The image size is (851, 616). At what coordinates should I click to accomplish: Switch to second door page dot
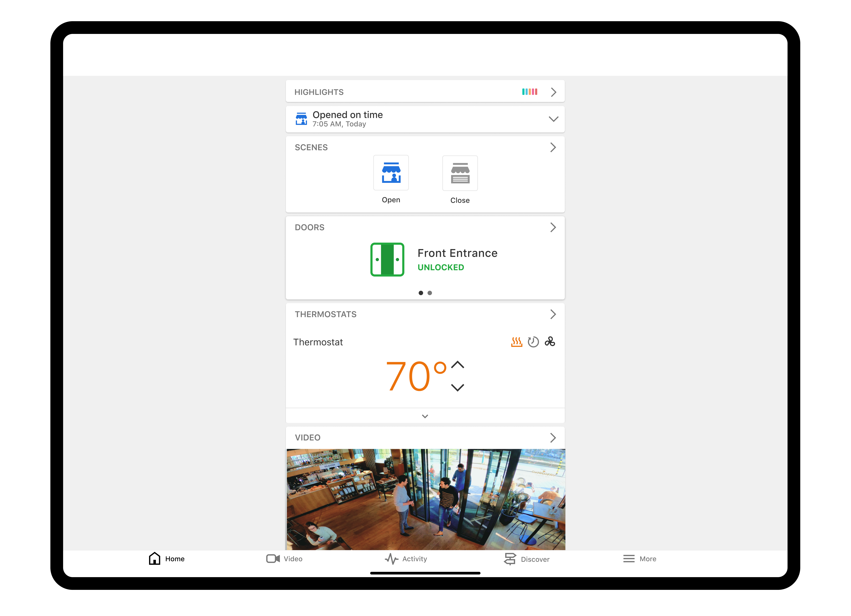pyautogui.click(x=430, y=293)
